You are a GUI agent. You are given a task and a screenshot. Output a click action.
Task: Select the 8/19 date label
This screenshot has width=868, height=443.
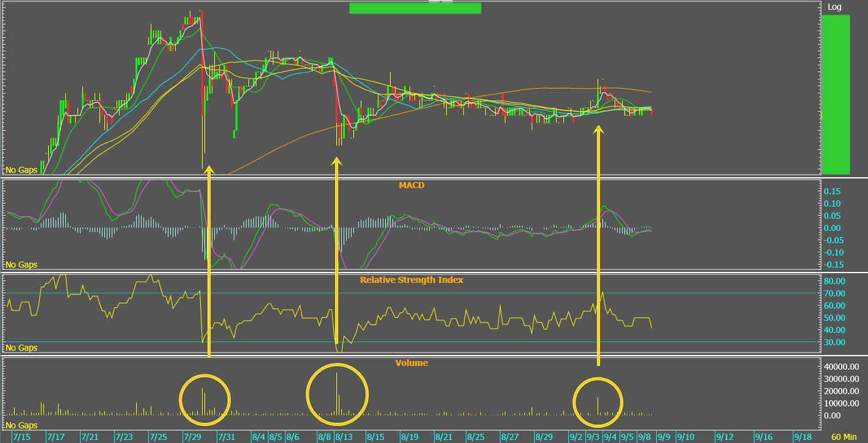410,438
